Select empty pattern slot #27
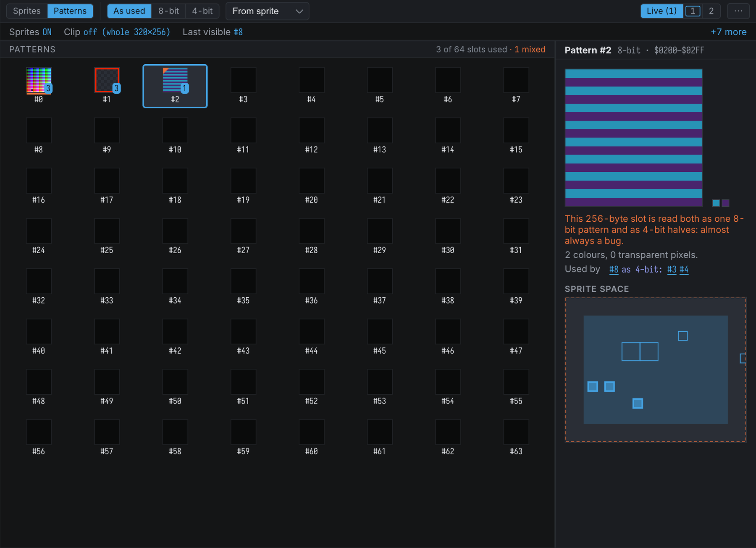This screenshot has width=756, height=548. point(243,231)
